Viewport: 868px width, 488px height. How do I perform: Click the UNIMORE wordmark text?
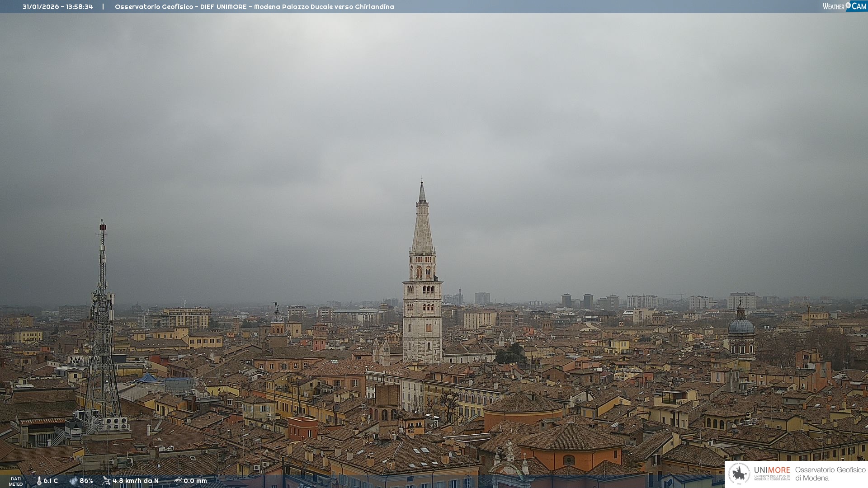[x=772, y=470]
